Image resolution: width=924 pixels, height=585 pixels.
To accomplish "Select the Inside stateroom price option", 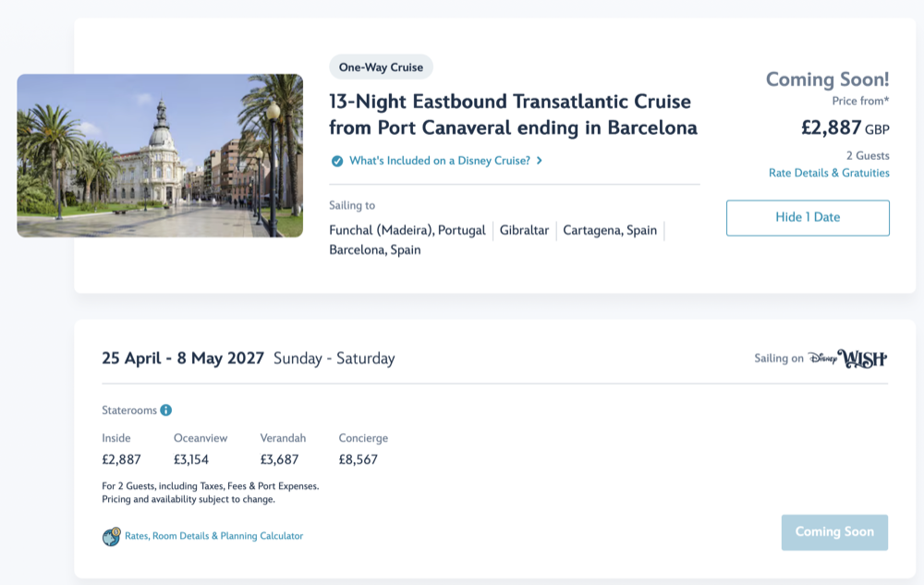I will tap(121, 459).
